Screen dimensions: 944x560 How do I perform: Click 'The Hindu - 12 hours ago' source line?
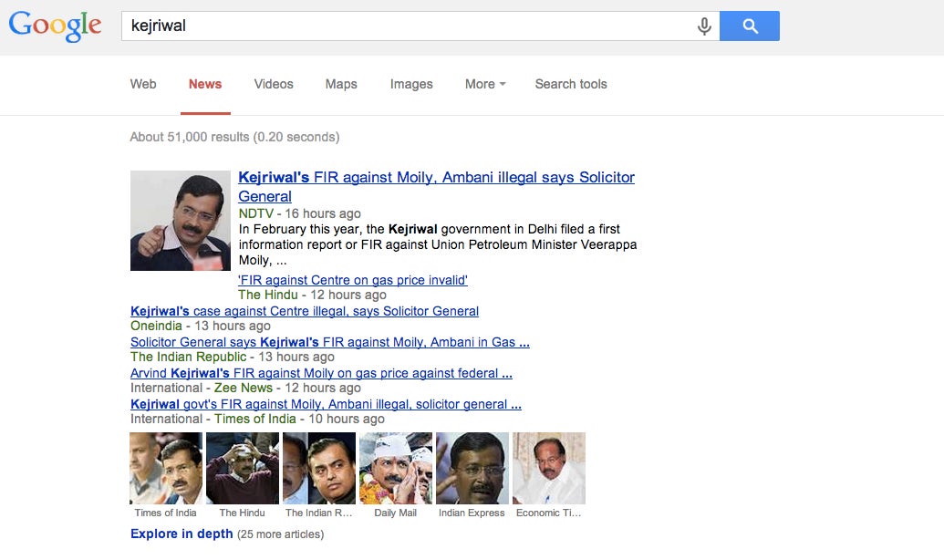(x=312, y=295)
